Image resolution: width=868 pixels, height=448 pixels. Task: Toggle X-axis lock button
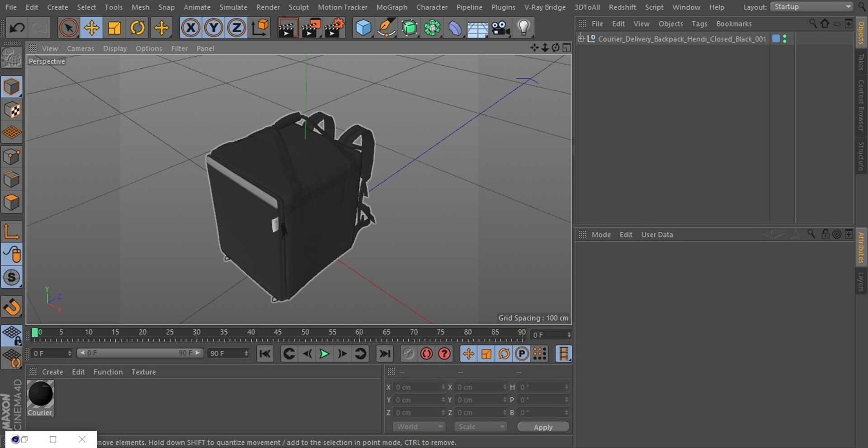(x=191, y=28)
